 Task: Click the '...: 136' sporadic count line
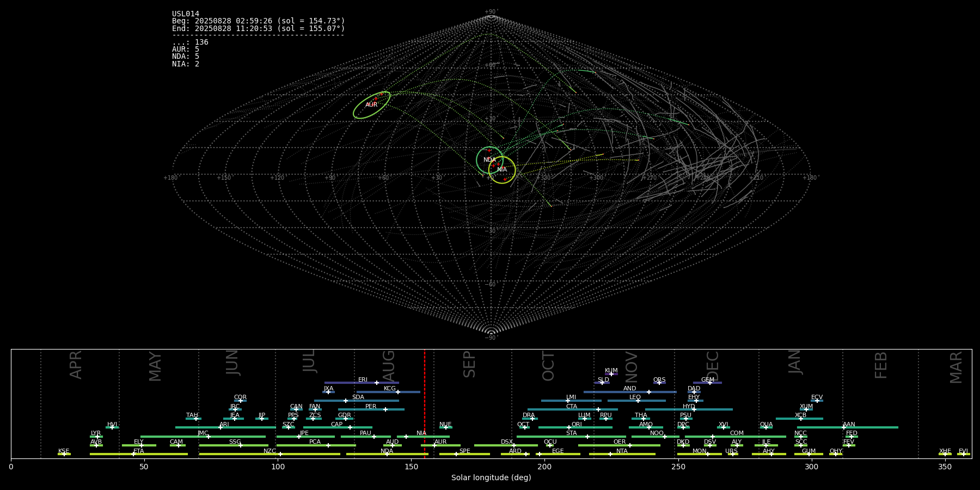(x=190, y=42)
